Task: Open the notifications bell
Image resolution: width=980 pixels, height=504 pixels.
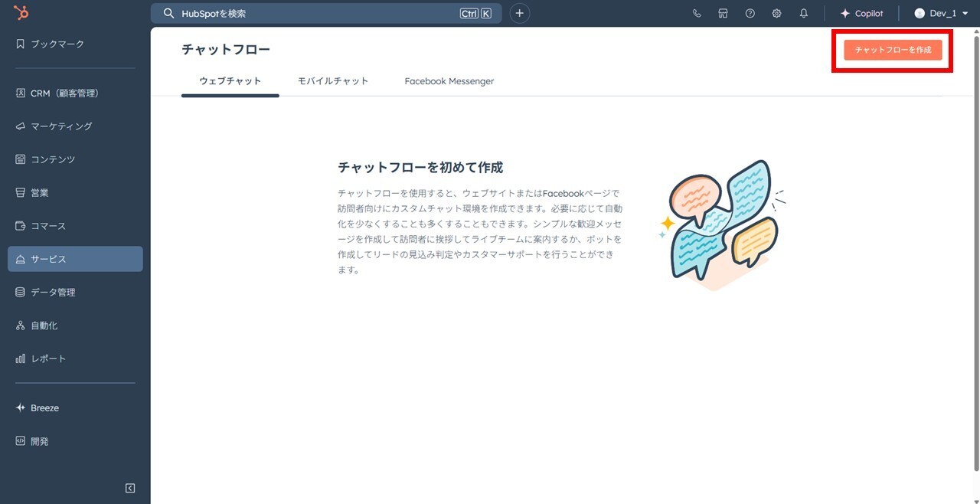Action: [803, 13]
